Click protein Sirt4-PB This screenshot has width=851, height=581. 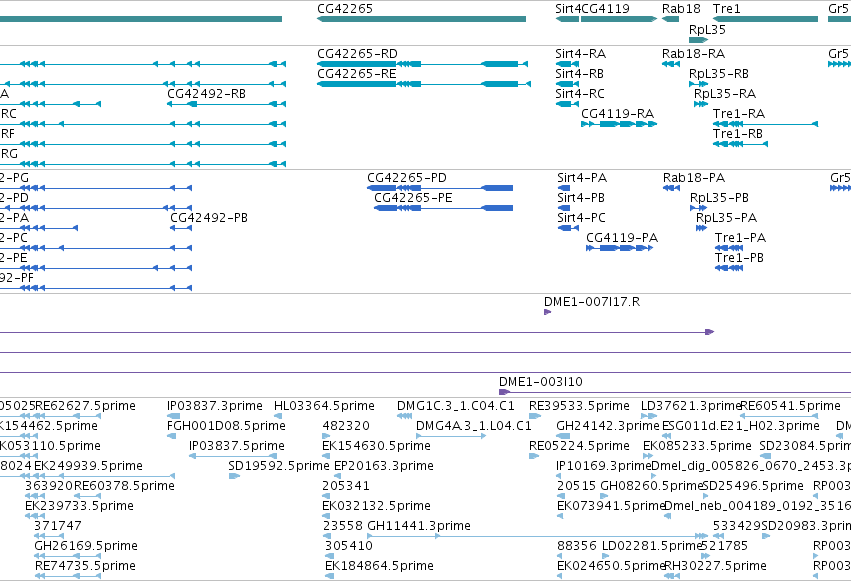(x=581, y=198)
